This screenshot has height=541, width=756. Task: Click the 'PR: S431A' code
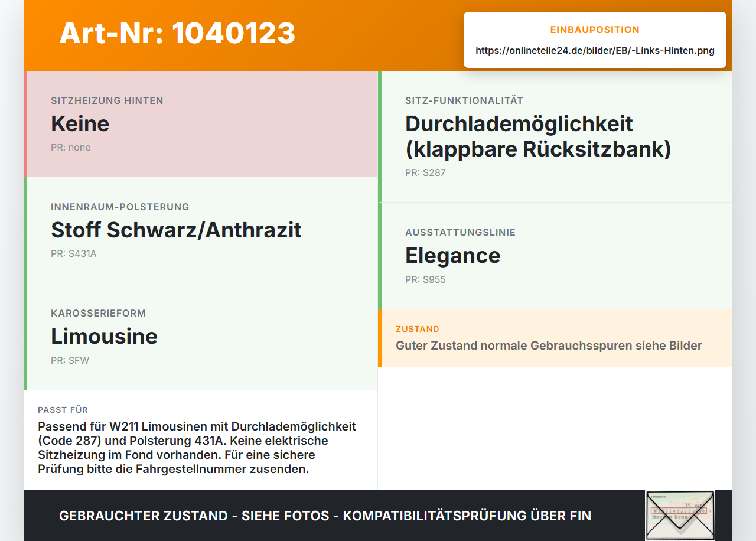pyautogui.click(x=74, y=253)
